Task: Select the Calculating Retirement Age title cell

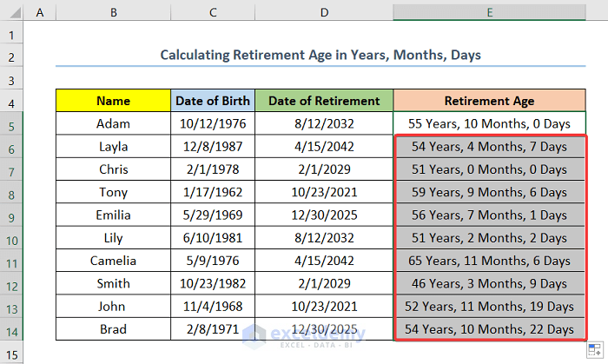Action: click(321, 55)
